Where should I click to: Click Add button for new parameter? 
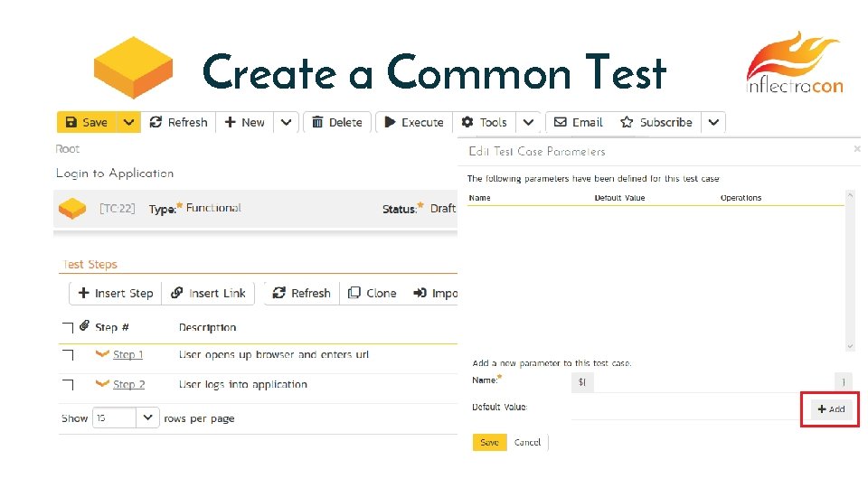point(830,409)
